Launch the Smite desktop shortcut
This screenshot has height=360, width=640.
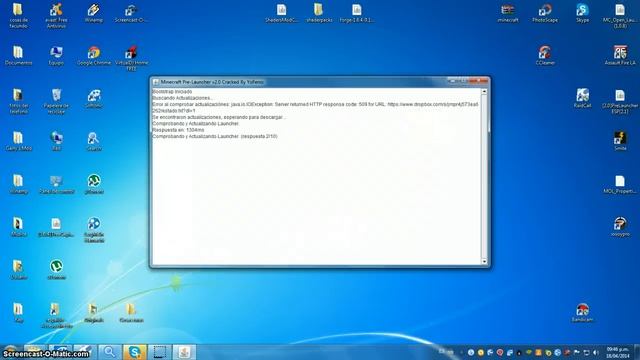620,142
